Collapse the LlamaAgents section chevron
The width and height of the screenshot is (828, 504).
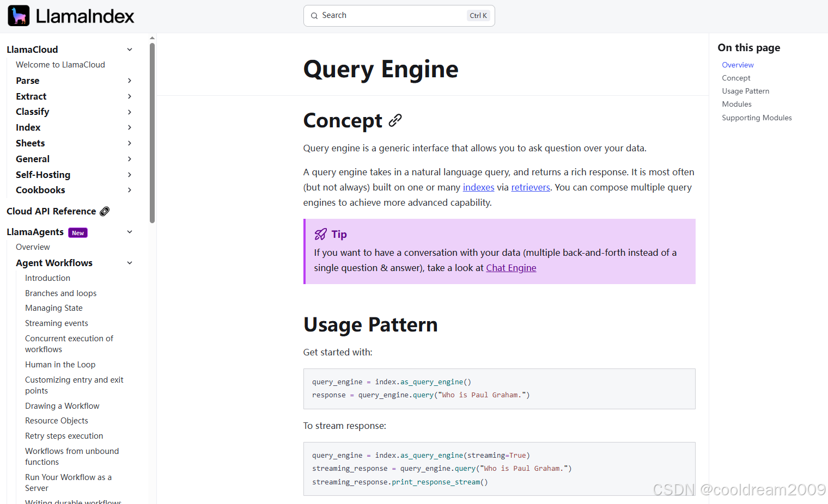(130, 232)
